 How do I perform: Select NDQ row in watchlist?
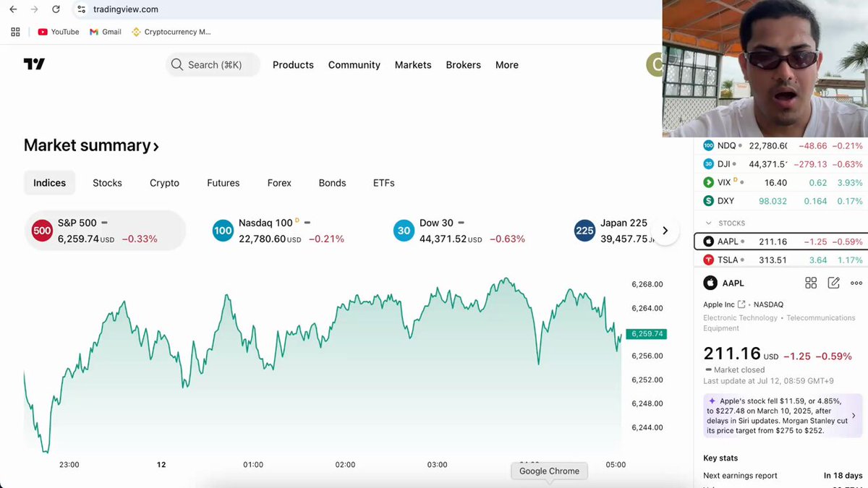pyautogui.click(x=781, y=145)
